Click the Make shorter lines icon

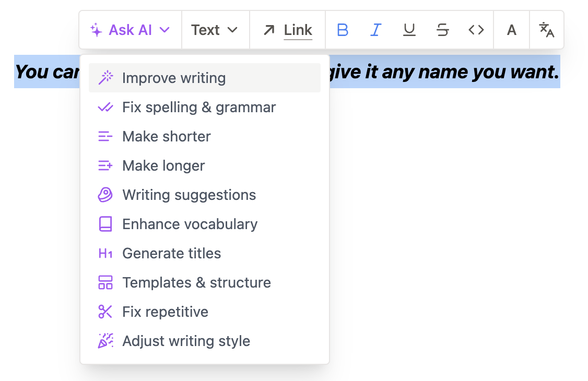click(105, 137)
